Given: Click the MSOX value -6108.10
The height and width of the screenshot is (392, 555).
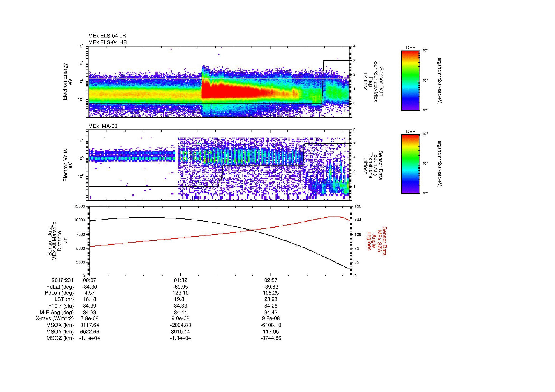Looking at the screenshot, I should [271, 325].
